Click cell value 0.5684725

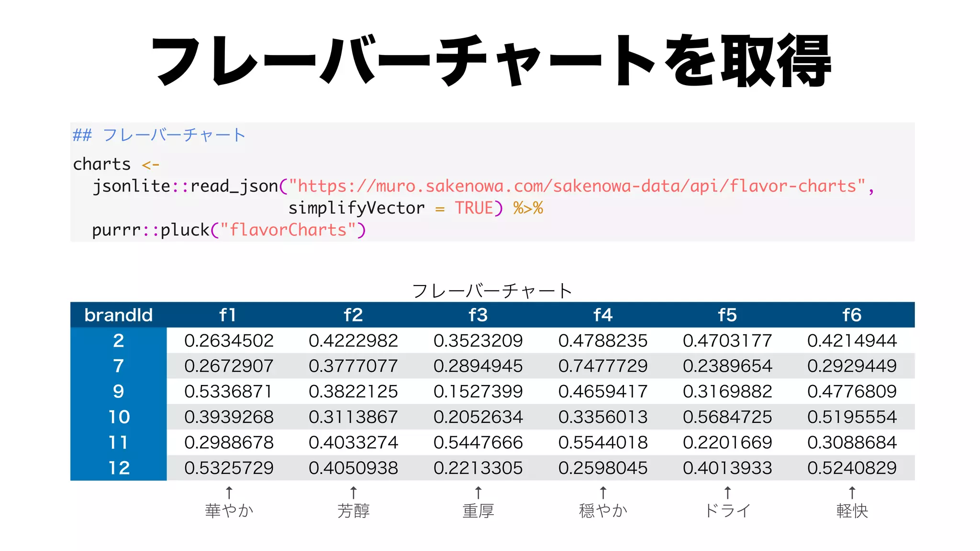coord(727,417)
